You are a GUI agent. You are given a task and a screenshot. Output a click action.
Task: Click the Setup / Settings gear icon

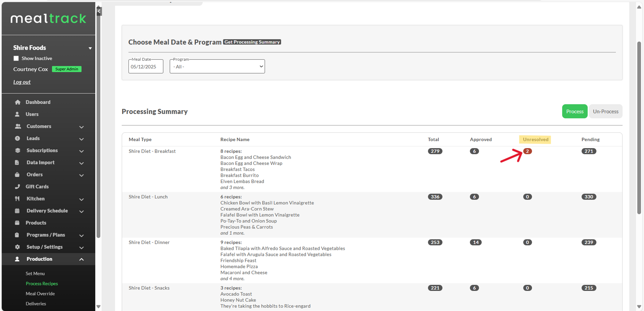pyautogui.click(x=17, y=247)
